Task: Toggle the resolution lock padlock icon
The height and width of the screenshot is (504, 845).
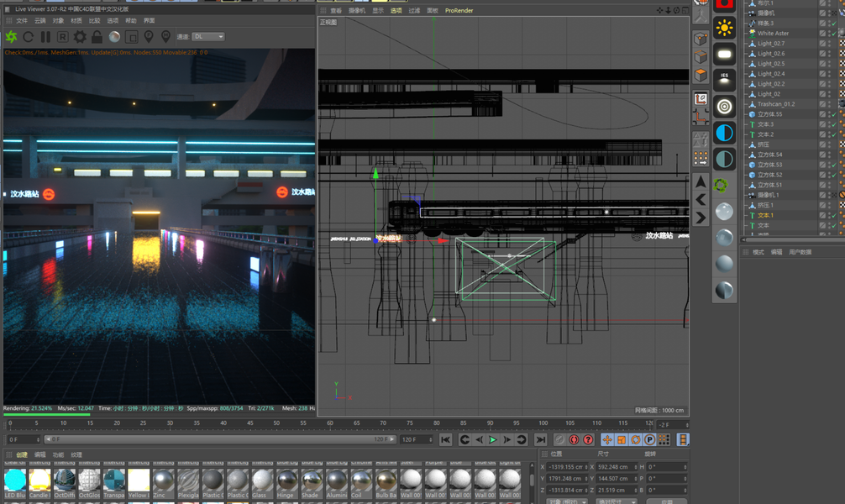Action: 97,37
